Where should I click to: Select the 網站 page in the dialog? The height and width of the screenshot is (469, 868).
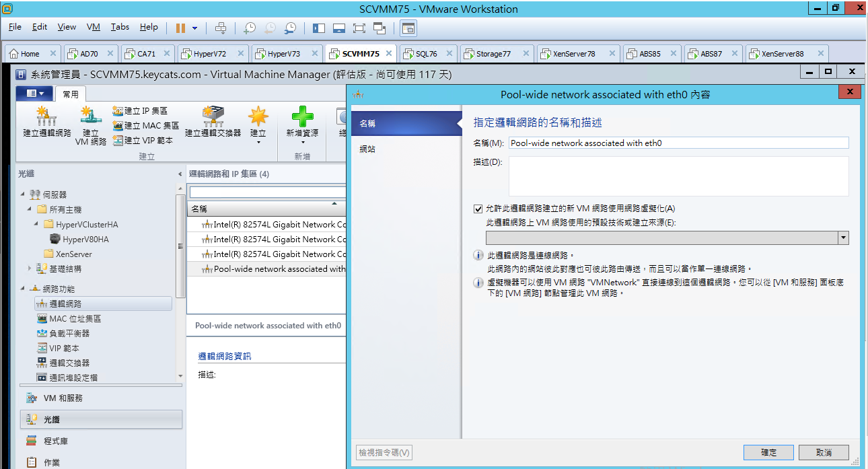tap(406, 149)
